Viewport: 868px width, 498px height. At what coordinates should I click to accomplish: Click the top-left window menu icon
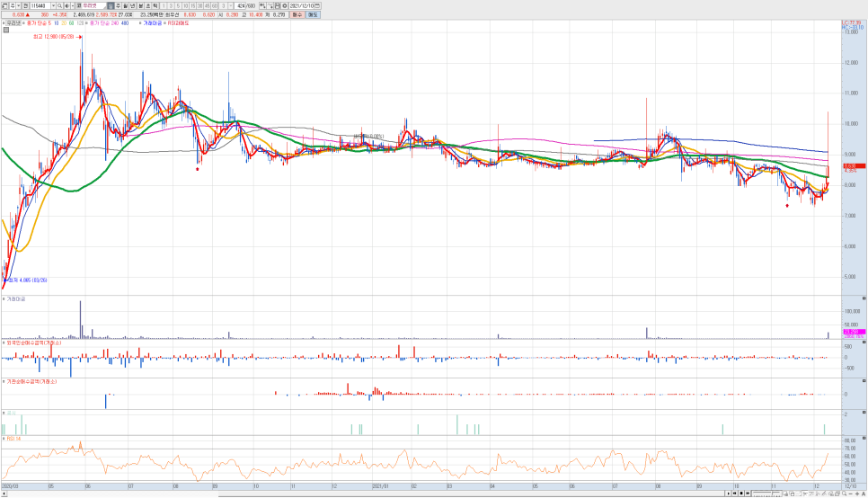[x=4, y=5]
